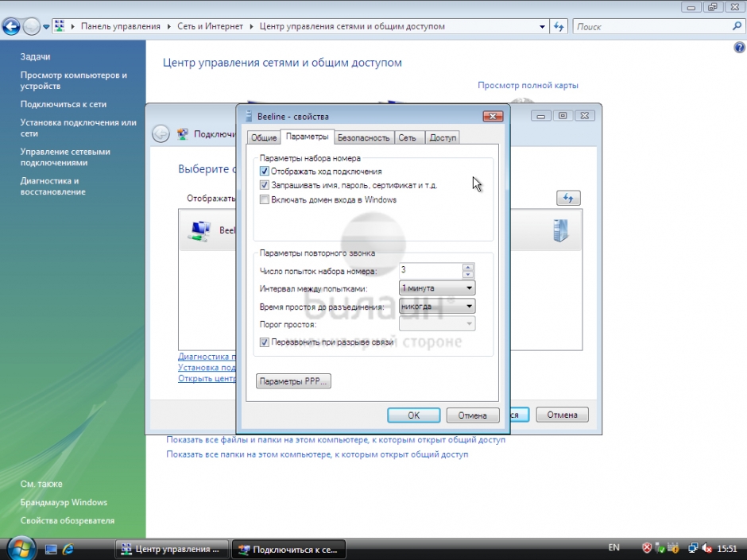
Task: Select the Beeline connection icon in the list
Action: (x=199, y=230)
